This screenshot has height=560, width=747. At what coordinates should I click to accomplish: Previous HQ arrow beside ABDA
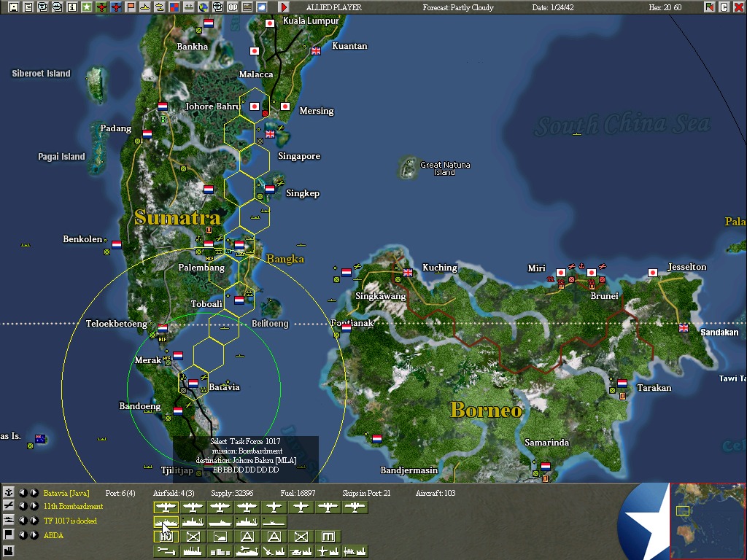tap(23, 534)
